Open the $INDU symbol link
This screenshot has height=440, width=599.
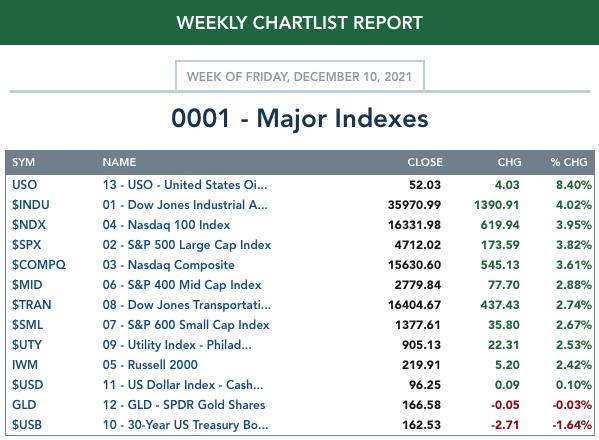(31, 205)
